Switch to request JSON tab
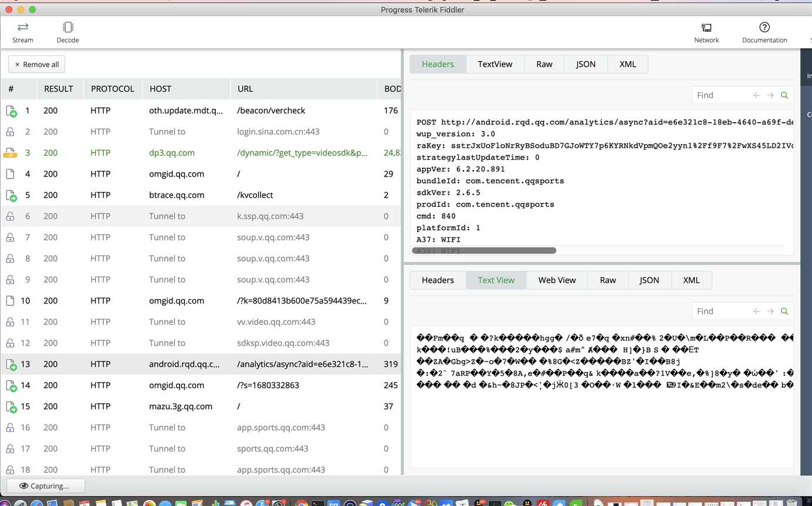812x506 pixels. tap(586, 64)
